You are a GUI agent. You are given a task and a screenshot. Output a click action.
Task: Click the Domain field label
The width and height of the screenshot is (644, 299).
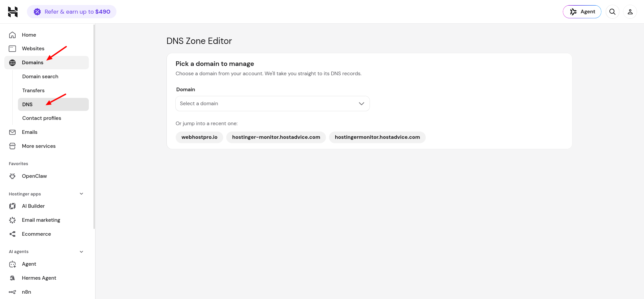[186, 90]
